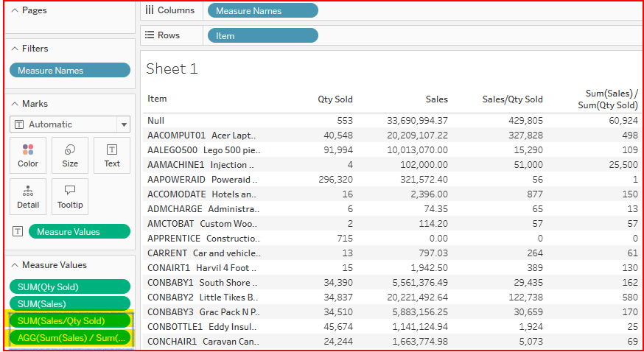
Task: Select the Measure Names pill in Filters
Action: (x=70, y=71)
